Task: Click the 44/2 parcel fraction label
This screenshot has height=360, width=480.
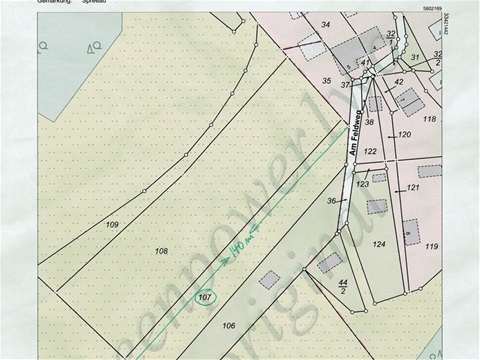Action: tap(343, 287)
